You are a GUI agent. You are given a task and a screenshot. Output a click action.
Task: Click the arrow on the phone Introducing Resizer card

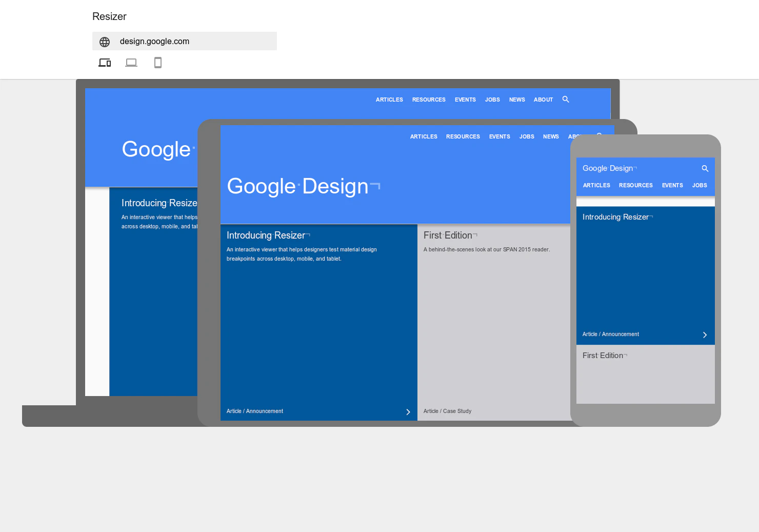pos(705,335)
